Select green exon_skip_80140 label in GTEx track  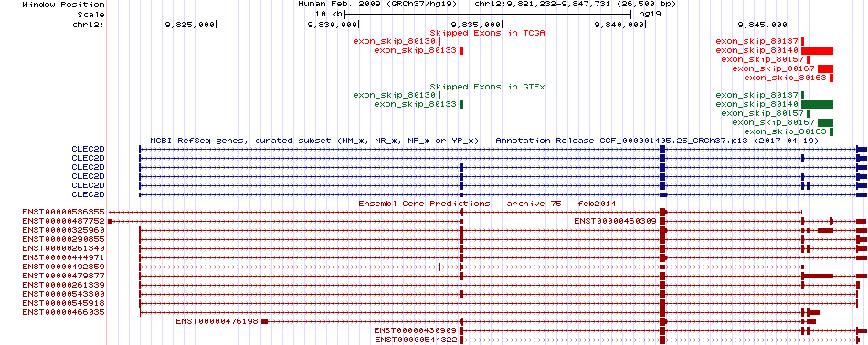[x=757, y=104]
